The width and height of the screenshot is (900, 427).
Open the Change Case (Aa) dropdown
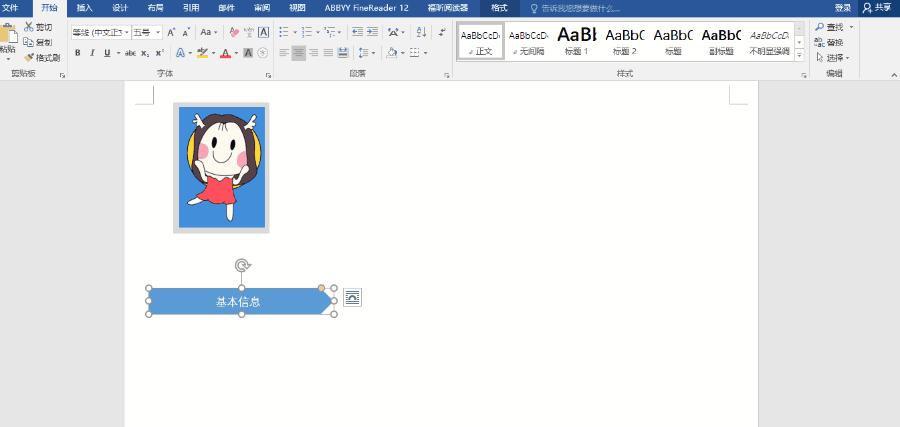coord(208,33)
